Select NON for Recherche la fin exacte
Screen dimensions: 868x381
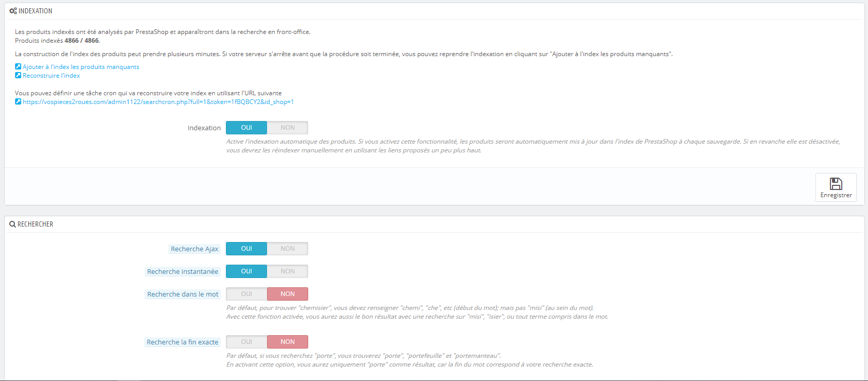coord(288,342)
